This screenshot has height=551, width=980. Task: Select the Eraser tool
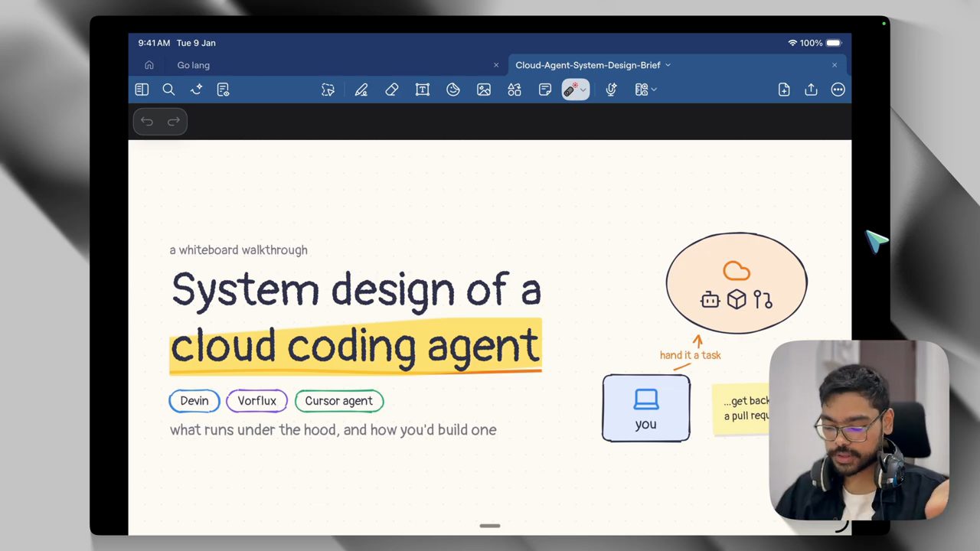392,90
